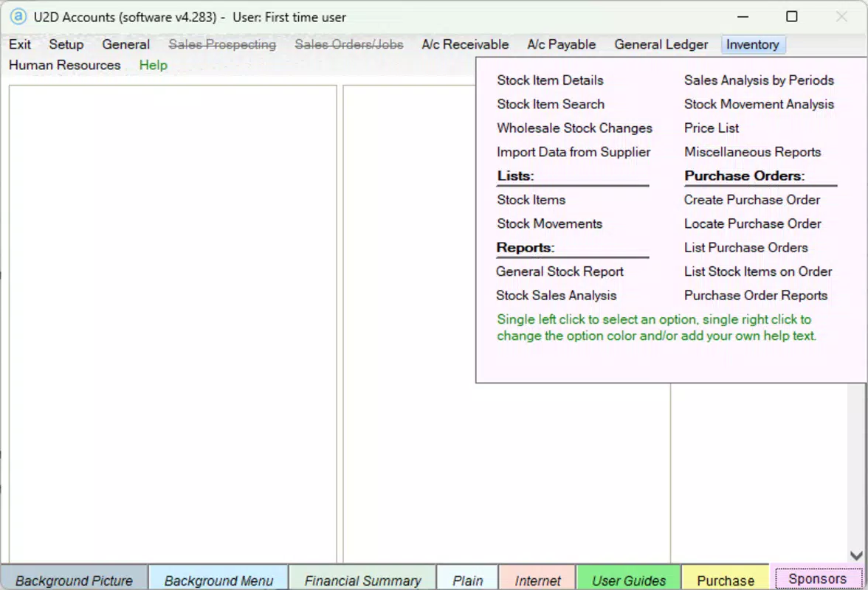The height and width of the screenshot is (590, 868).
Task: Maximize the U2D Accounts window
Action: tap(791, 16)
